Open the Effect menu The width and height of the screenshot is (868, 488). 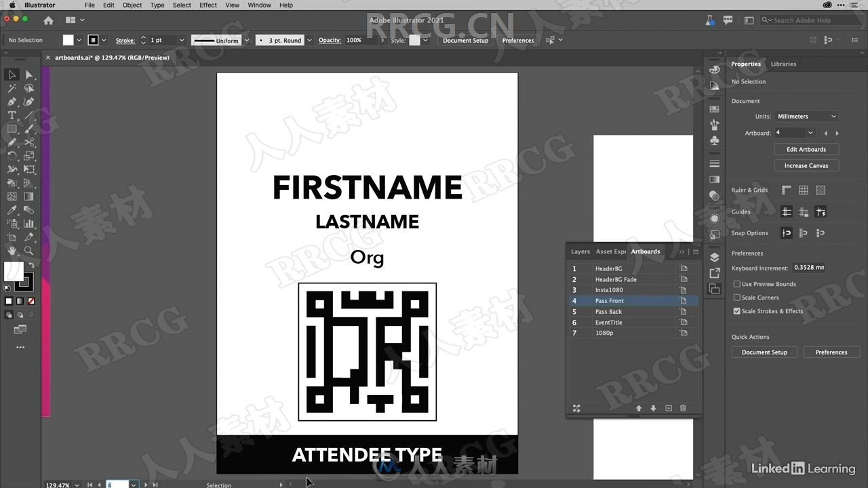208,5
